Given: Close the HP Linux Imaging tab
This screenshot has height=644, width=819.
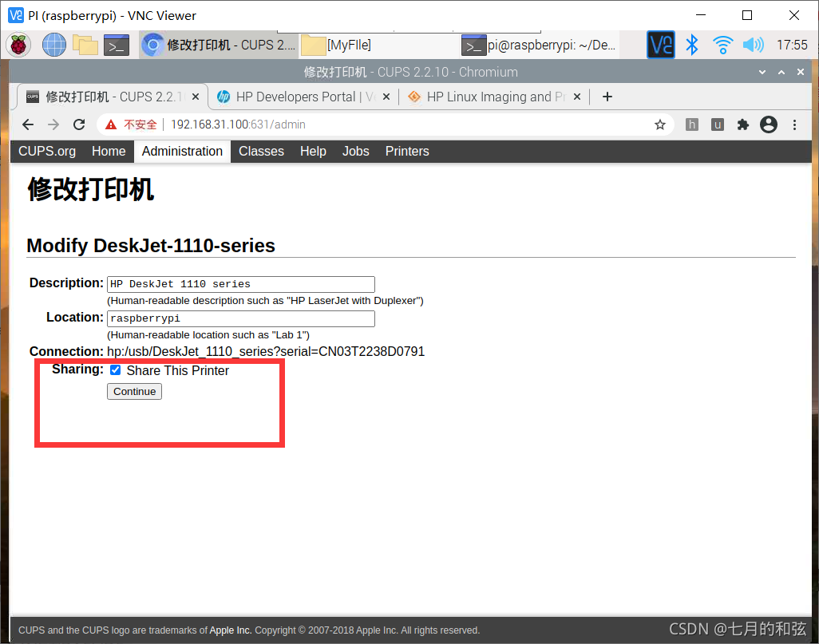Looking at the screenshot, I should (576, 97).
